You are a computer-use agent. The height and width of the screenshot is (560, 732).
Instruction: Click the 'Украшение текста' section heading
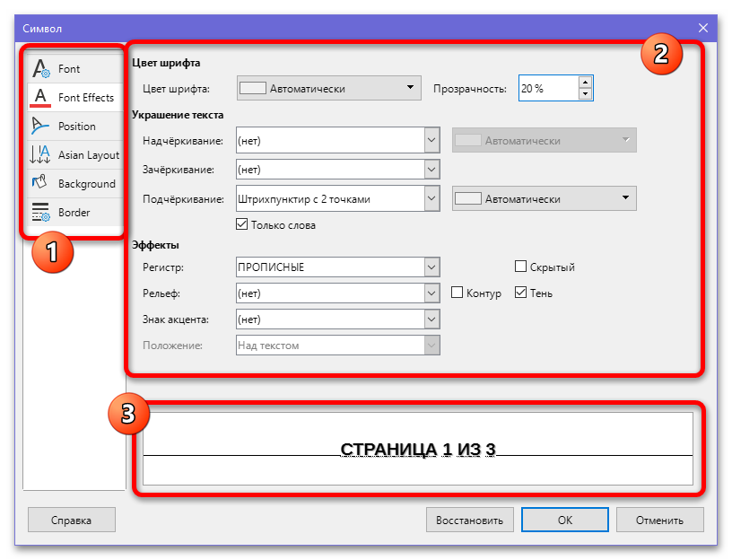(178, 115)
